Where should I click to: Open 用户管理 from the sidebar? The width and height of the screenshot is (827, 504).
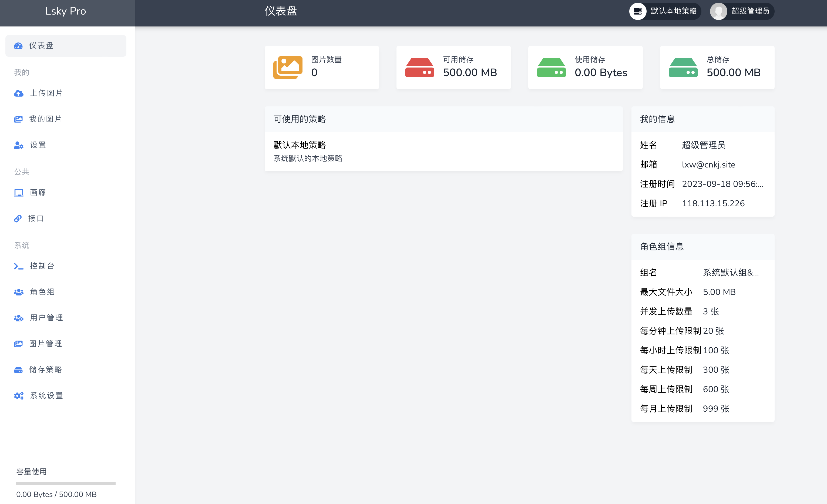click(46, 318)
